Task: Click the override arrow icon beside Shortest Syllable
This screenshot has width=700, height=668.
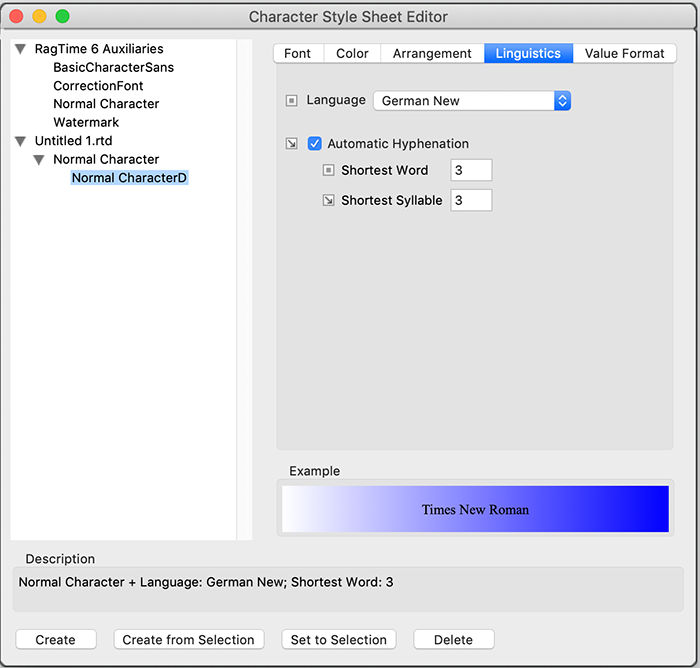Action: pyautogui.click(x=327, y=201)
